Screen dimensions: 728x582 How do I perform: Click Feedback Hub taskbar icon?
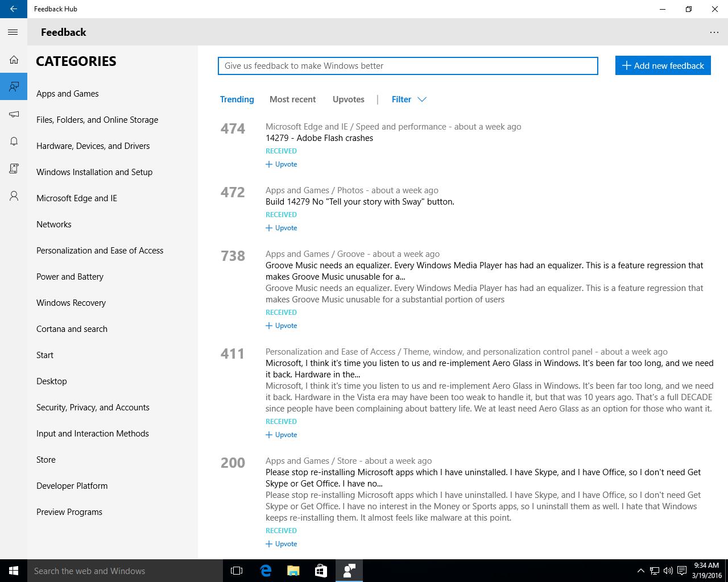349,571
